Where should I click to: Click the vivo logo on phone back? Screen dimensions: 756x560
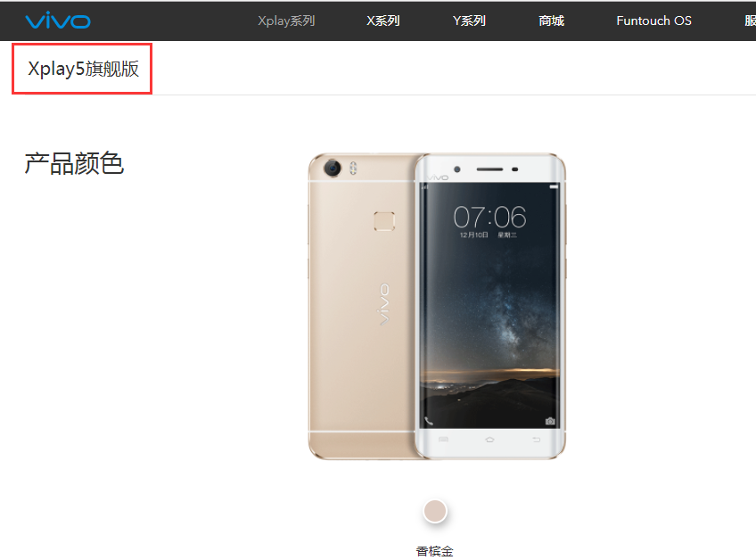click(383, 304)
